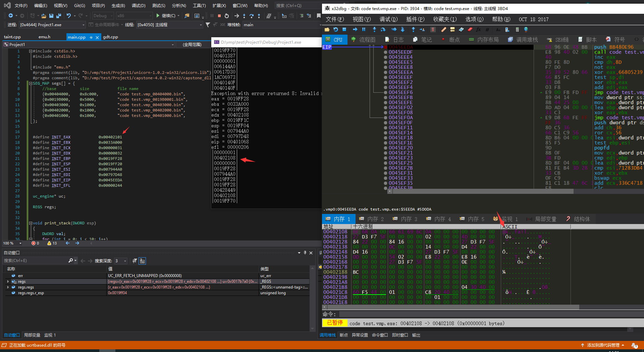Open the 插件(P) menu in x32dbg
644x352 pixels.
[415, 19]
